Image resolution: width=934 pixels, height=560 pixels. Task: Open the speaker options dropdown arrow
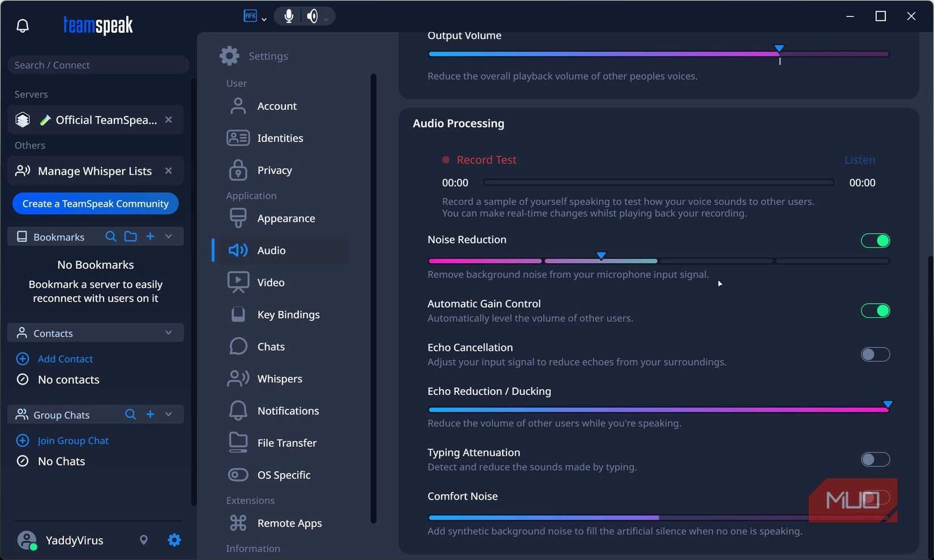click(326, 19)
